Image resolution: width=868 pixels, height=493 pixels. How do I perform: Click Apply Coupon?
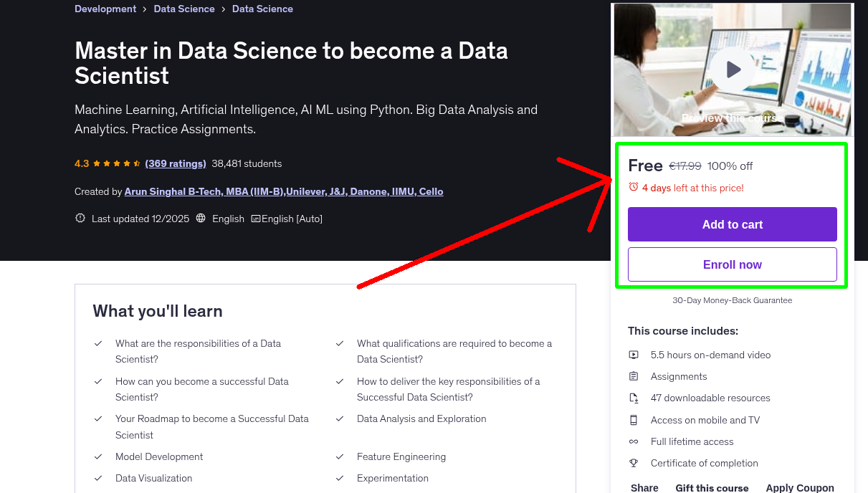click(800, 487)
